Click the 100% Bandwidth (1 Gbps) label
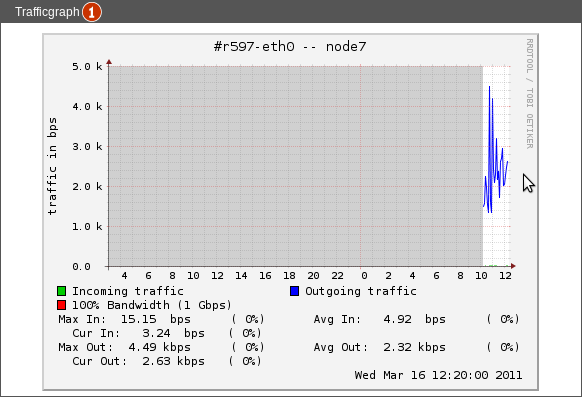Image resolution: width=582 pixels, height=397 pixels. [151, 305]
